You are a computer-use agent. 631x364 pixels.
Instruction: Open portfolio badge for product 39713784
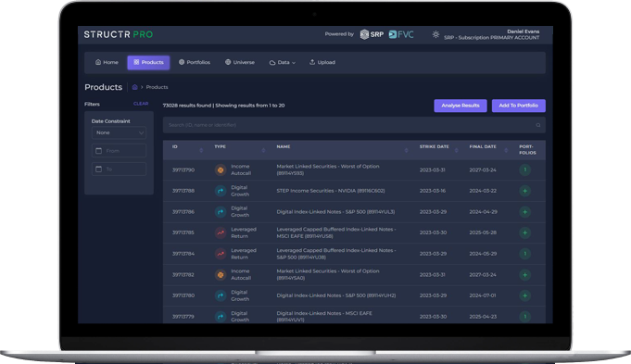[524, 254]
